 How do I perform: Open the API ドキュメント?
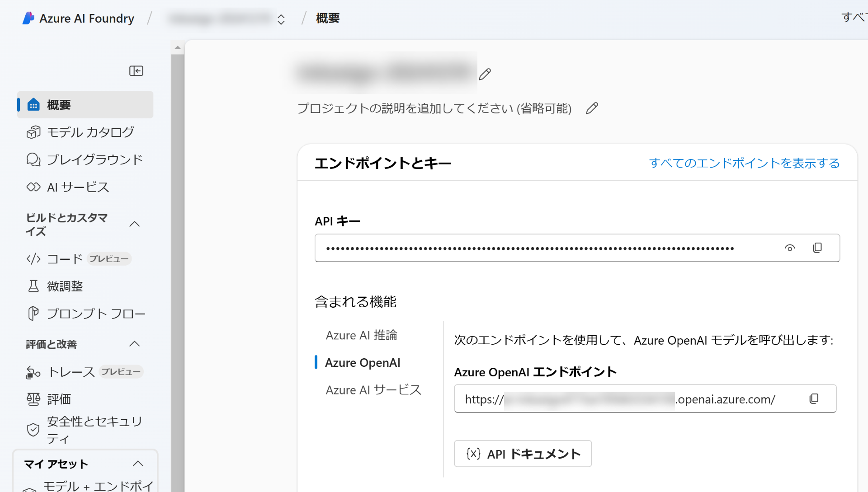point(523,454)
